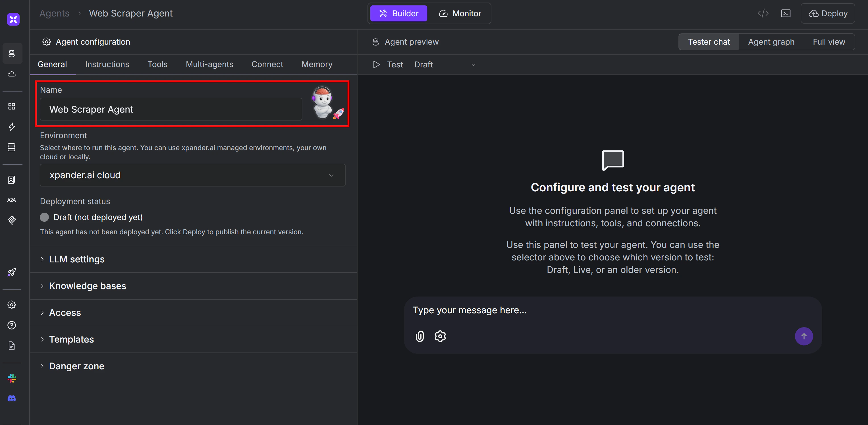This screenshot has height=425, width=868.
Task: Attach a file in the chat input
Action: coord(420,336)
